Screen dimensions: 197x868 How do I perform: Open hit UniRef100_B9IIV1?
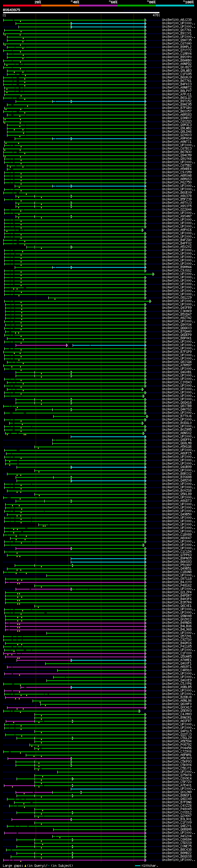click(177, 33)
